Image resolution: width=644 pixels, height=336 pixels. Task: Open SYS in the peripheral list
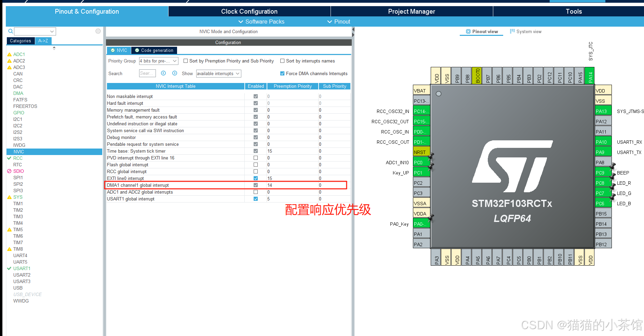click(x=18, y=197)
